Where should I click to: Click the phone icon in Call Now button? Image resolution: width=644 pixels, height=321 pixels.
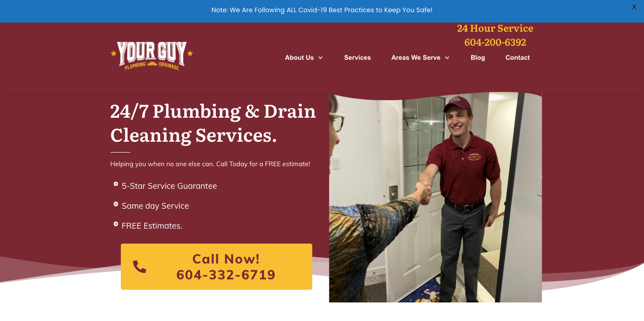coord(139,267)
